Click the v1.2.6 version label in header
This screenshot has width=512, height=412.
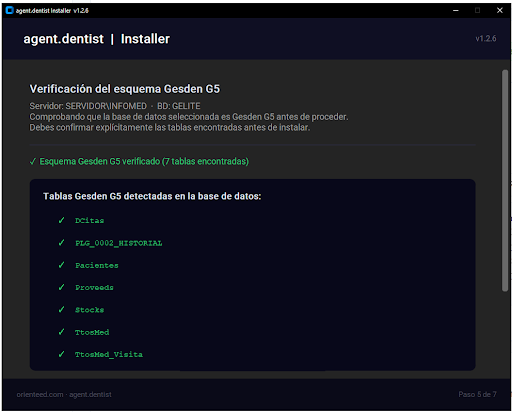486,39
